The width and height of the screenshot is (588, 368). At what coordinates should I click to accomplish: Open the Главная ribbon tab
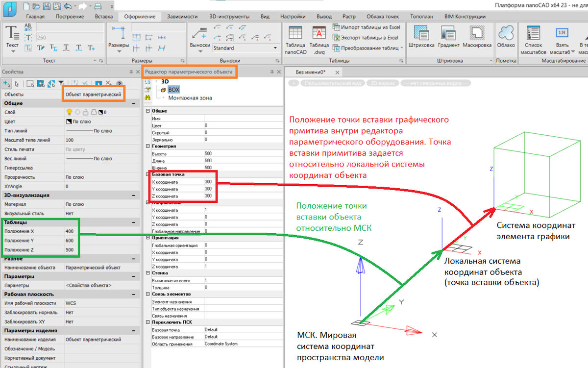tap(35, 16)
